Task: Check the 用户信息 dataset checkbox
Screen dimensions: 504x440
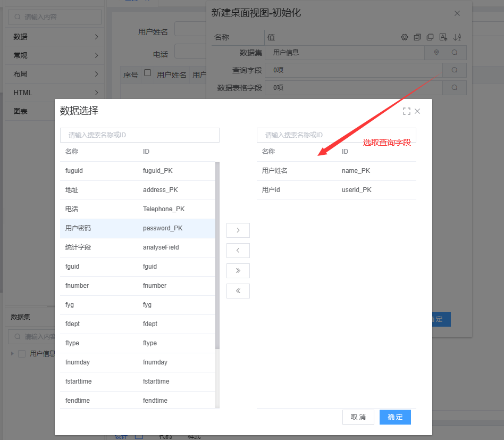Action: pyautogui.click(x=22, y=354)
